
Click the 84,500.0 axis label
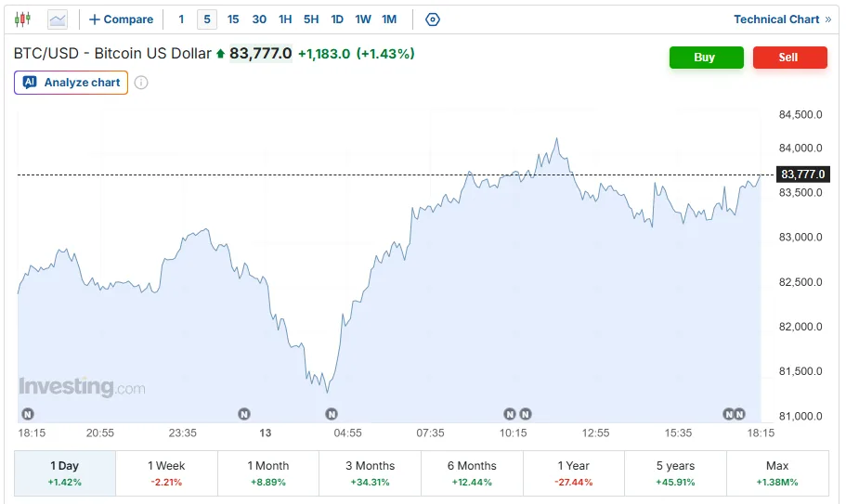point(800,114)
